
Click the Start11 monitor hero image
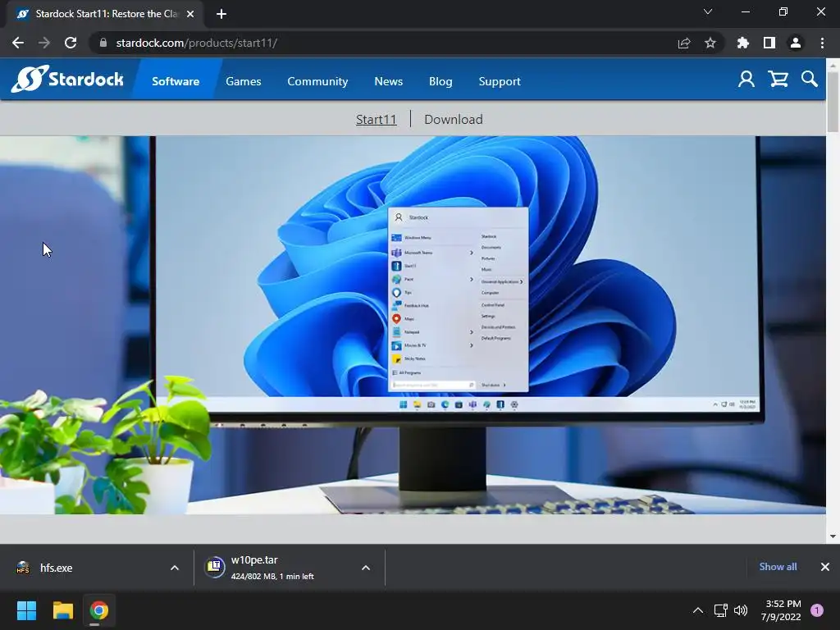pos(413,325)
